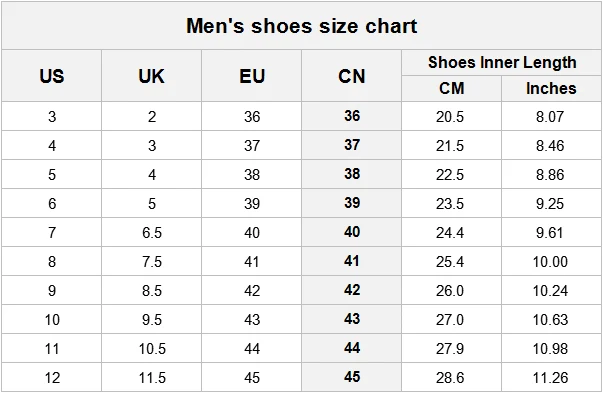Click the 26.0 CM value cell
This screenshot has width=603, height=393.
tap(450, 291)
